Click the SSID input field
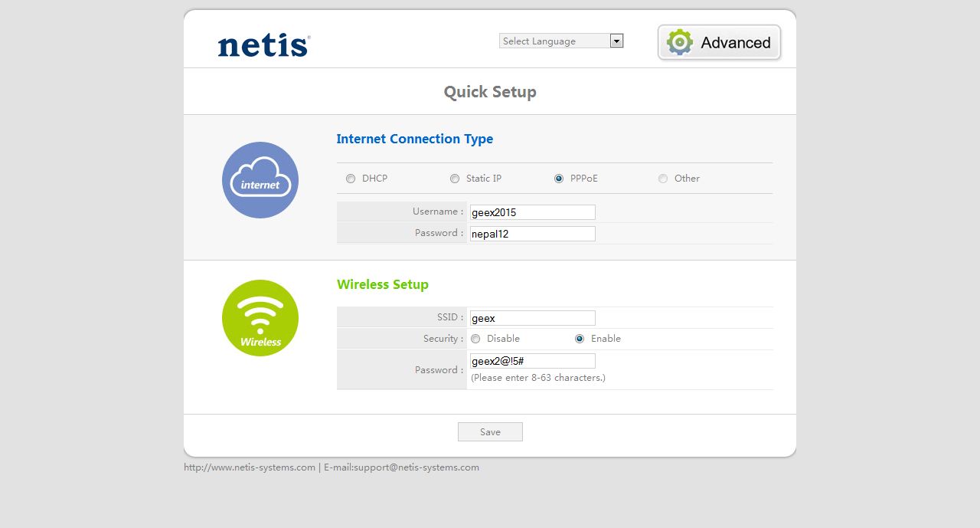 pyautogui.click(x=532, y=318)
